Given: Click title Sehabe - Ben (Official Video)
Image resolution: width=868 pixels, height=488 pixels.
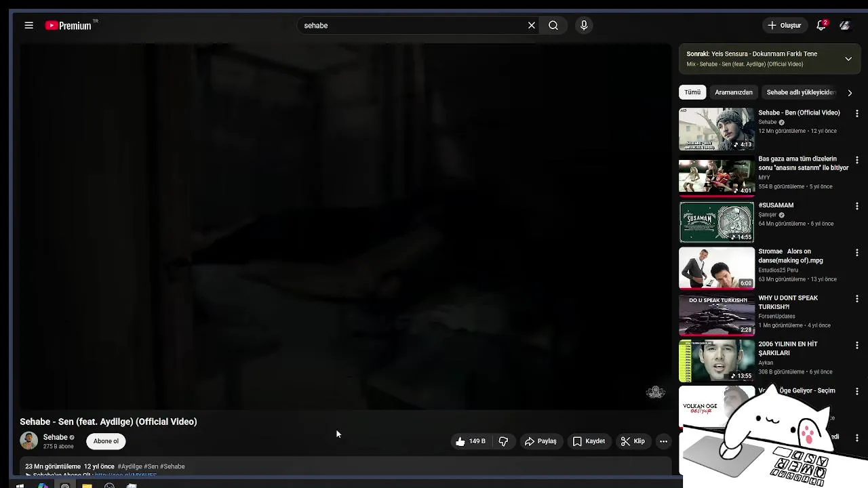Looking at the screenshot, I should pos(799,113).
